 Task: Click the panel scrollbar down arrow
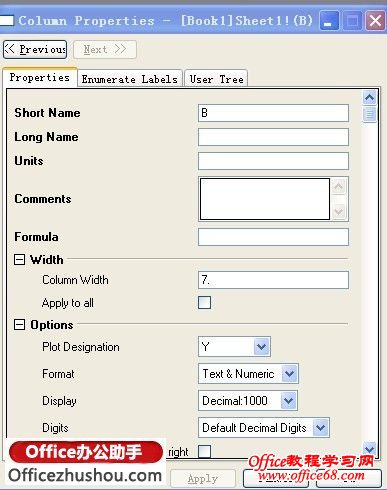369,449
